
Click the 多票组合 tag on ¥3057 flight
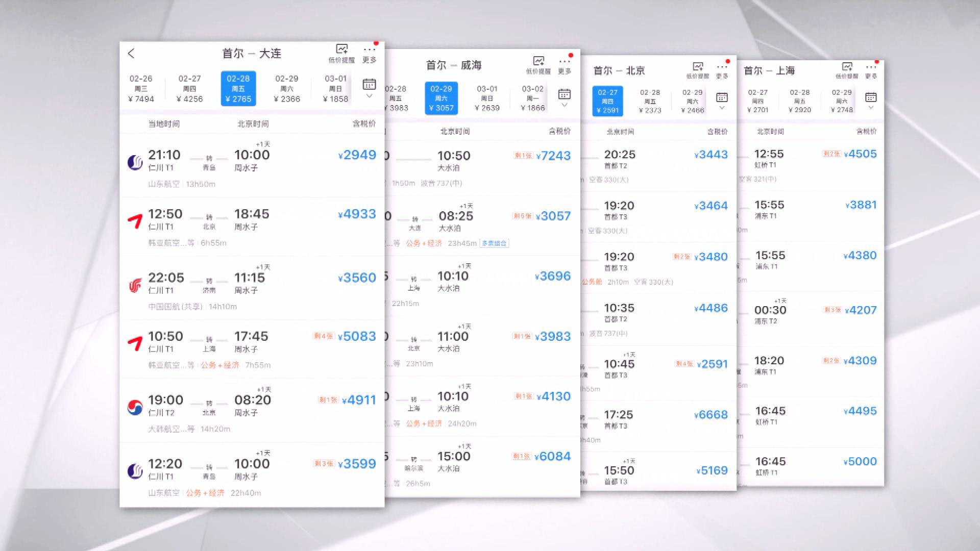pyautogui.click(x=494, y=243)
